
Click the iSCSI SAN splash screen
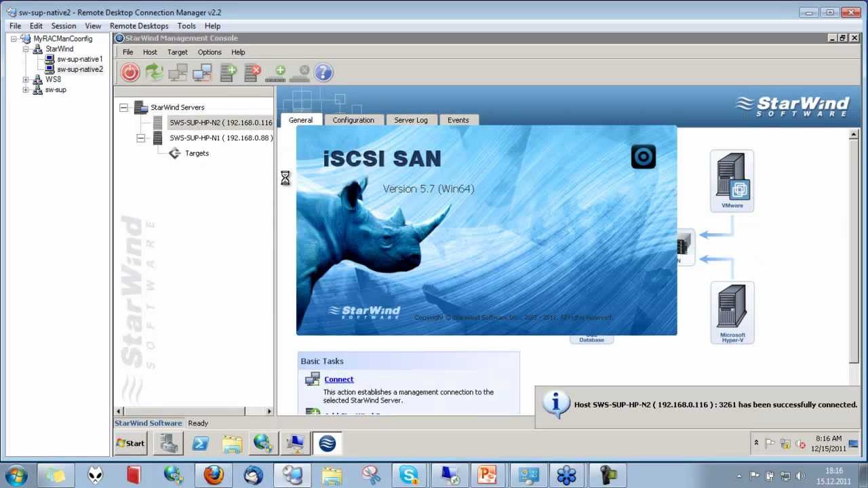[x=487, y=230]
